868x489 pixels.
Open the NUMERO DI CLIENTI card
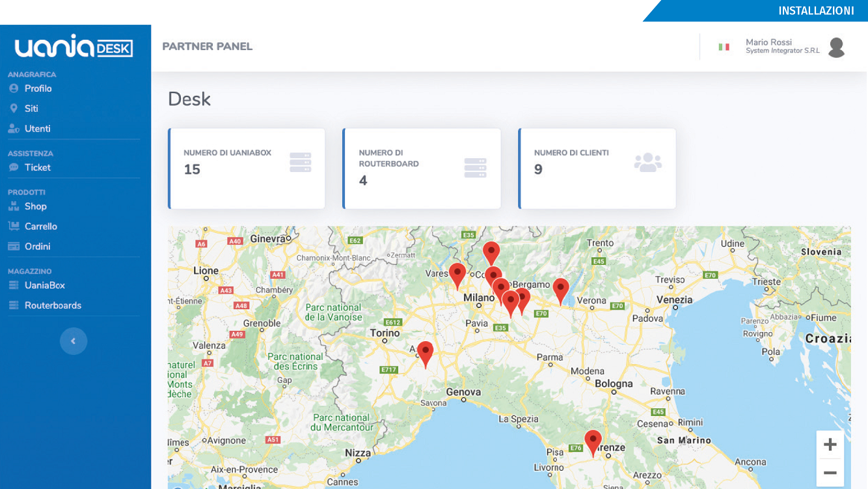(x=596, y=168)
